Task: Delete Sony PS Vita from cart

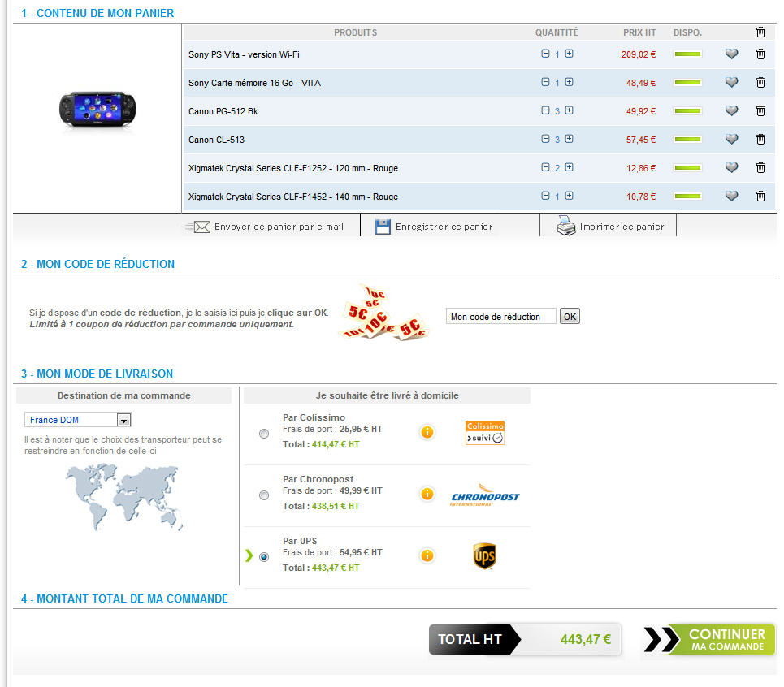Action: 760,54
